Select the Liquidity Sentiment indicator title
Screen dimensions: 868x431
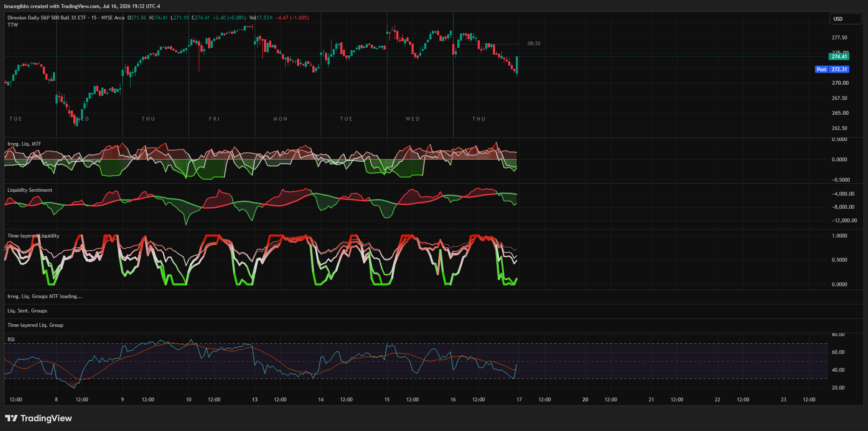click(x=30, y=190)
